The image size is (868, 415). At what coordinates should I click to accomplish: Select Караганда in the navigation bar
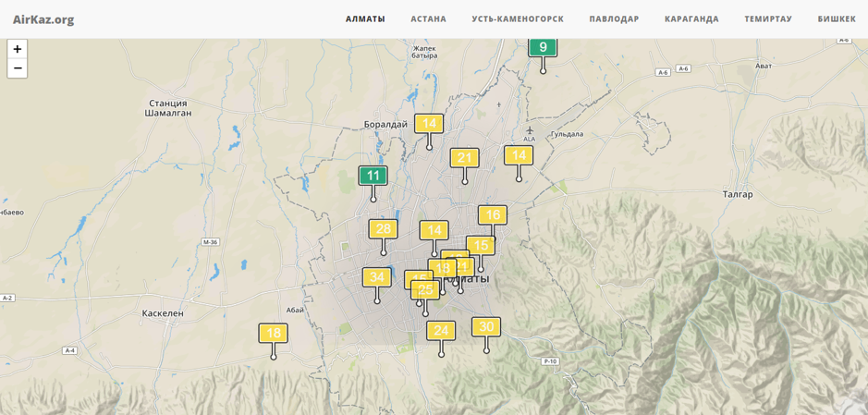point(691,19)
